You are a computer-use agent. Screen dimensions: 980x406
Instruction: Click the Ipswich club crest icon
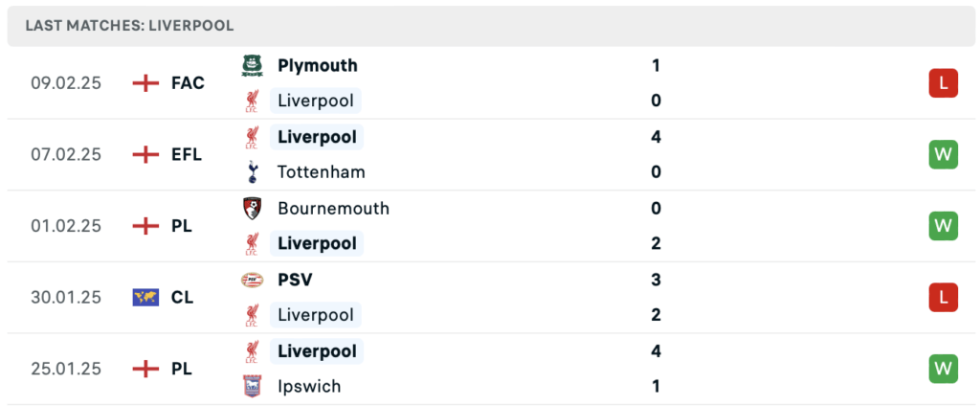[252, 387]
